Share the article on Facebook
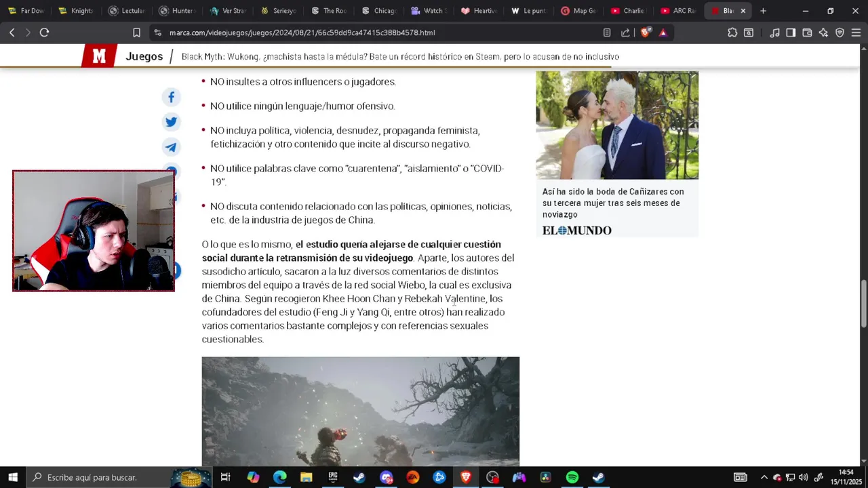 (171, 98)
